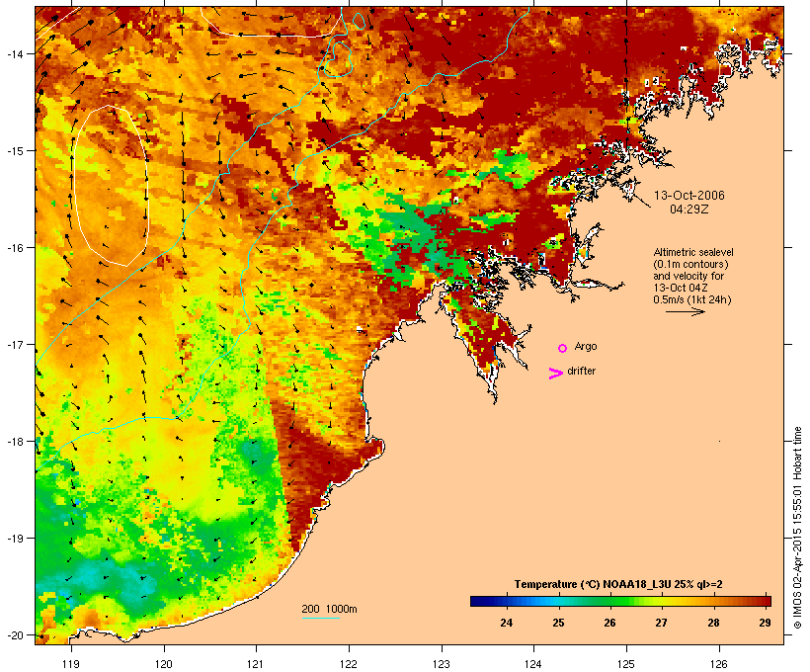The image size is (810, 672).
Task: Click the "Argo" legend label
Action: click(x=586, y=346)
